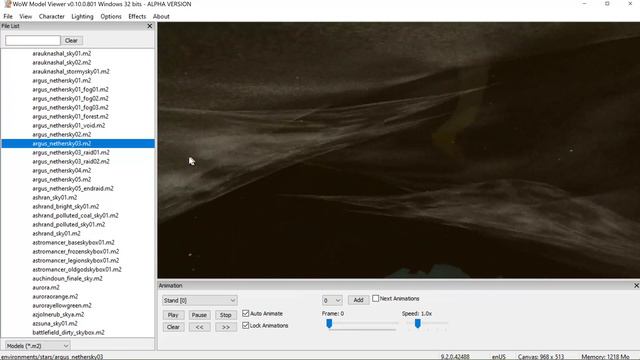
Task: Select astromancer_oldgodskybox01.m2
Action: (77, 269)
